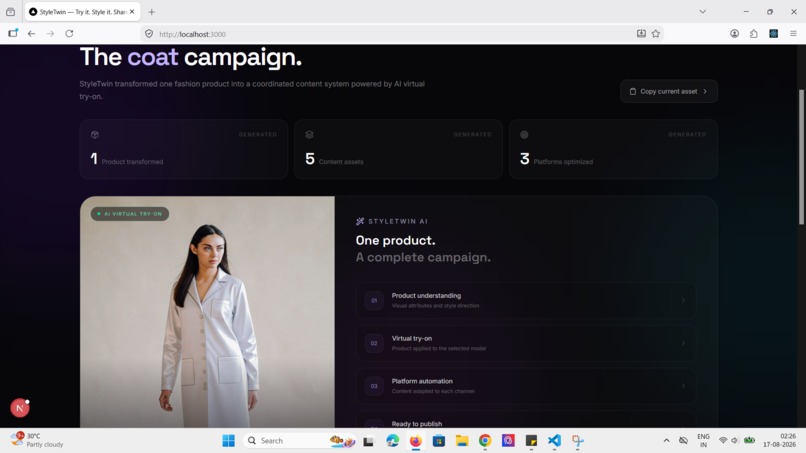Click the red N avatar button

tap(20, 408)
